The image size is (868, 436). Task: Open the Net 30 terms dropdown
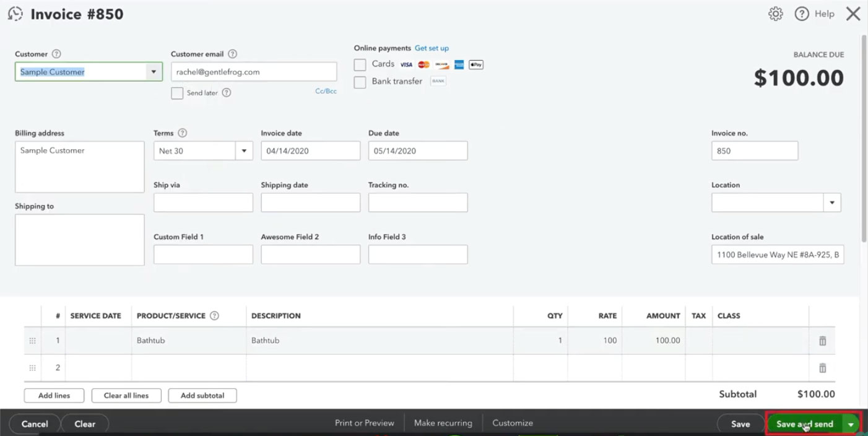click(244, 150)
